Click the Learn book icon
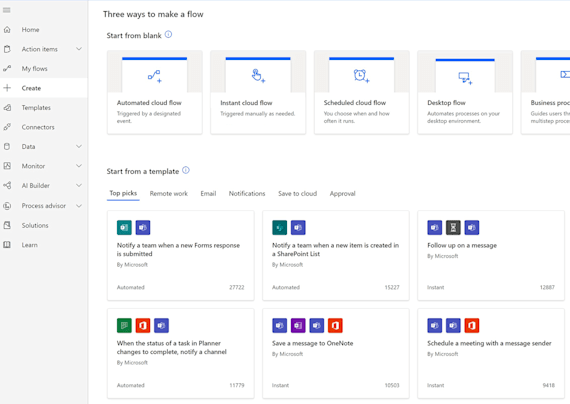The width and height of the screenshot is (570, 404). [7, 245]
